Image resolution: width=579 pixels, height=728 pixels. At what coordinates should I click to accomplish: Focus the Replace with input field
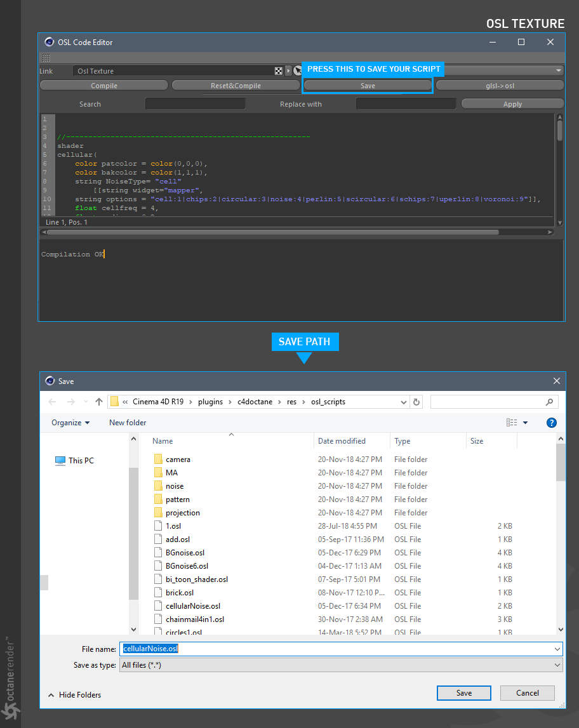coord(406,104)
